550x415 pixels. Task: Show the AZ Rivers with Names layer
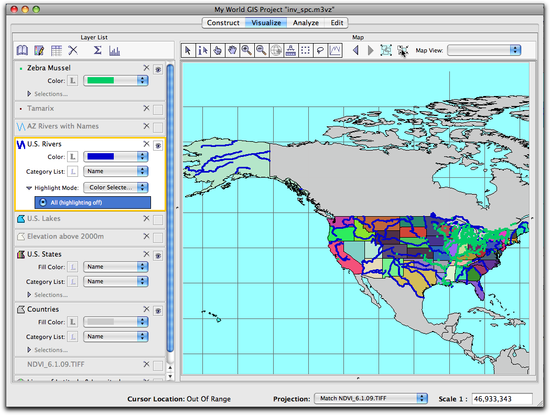point(158,127)
